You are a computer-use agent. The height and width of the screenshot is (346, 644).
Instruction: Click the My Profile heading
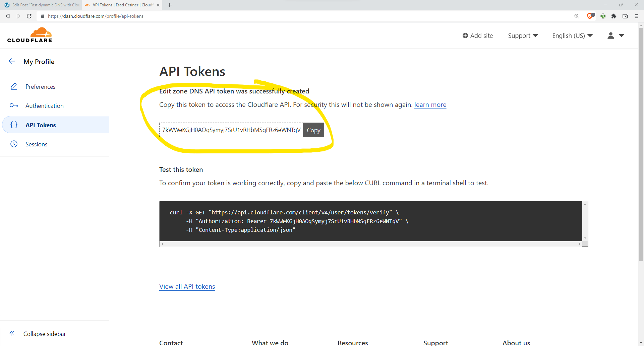click(x=39, y=62)
